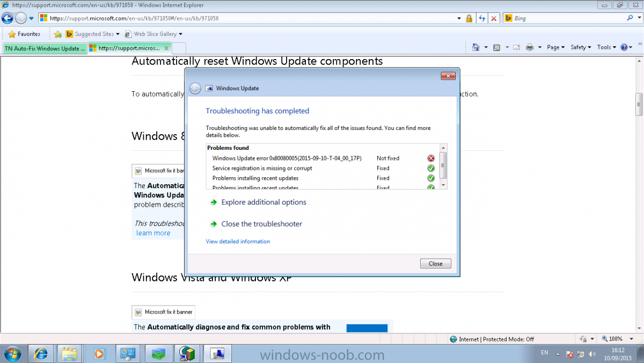
Task: Switch to the TN Auto-Fix Windows Update tab
Action: (45, 48)
